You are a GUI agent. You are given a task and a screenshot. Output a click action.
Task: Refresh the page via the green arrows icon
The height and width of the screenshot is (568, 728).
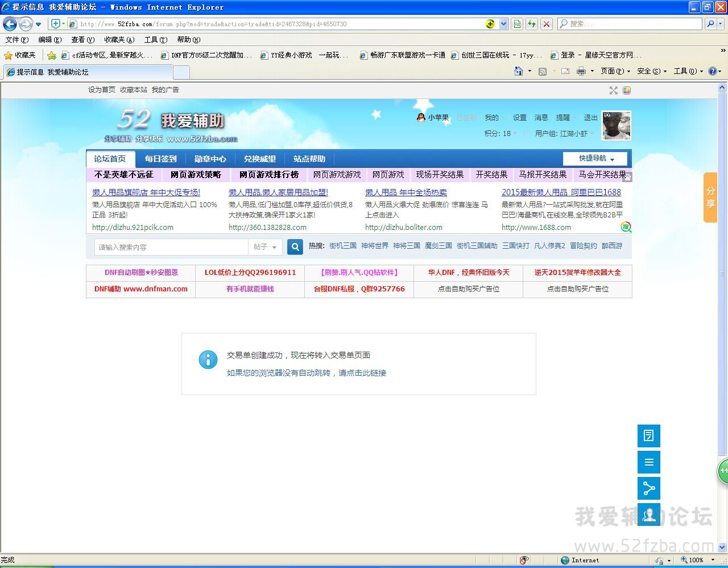[532, 24]
